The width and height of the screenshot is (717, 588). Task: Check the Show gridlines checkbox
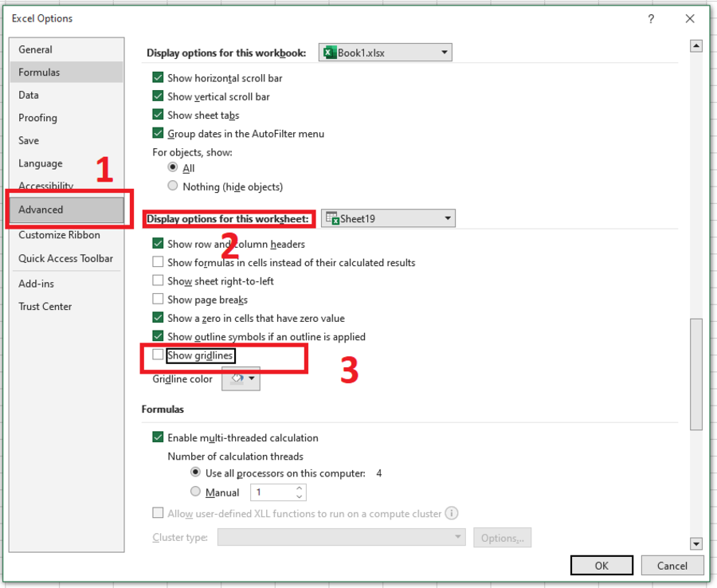tap(158, 355)
